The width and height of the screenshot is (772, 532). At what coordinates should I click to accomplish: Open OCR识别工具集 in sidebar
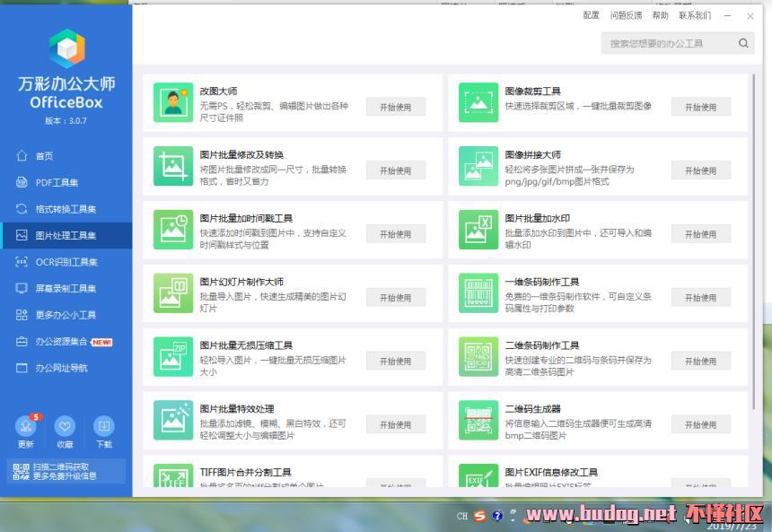(66, 262)
